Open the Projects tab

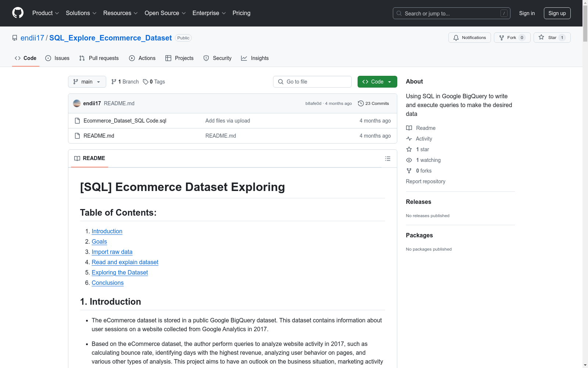point(179,58)
